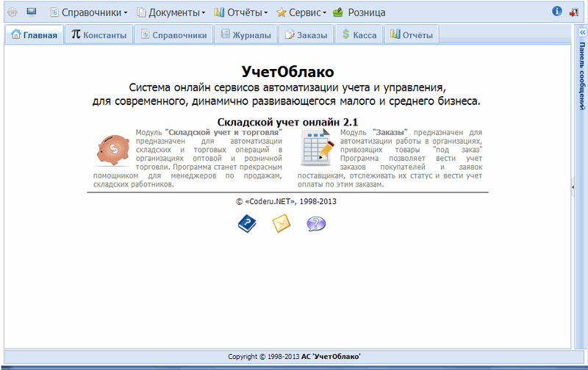This screenshot has width=588, height=370.
Task: Open the Документы dropdown menu
Action: 171,12
